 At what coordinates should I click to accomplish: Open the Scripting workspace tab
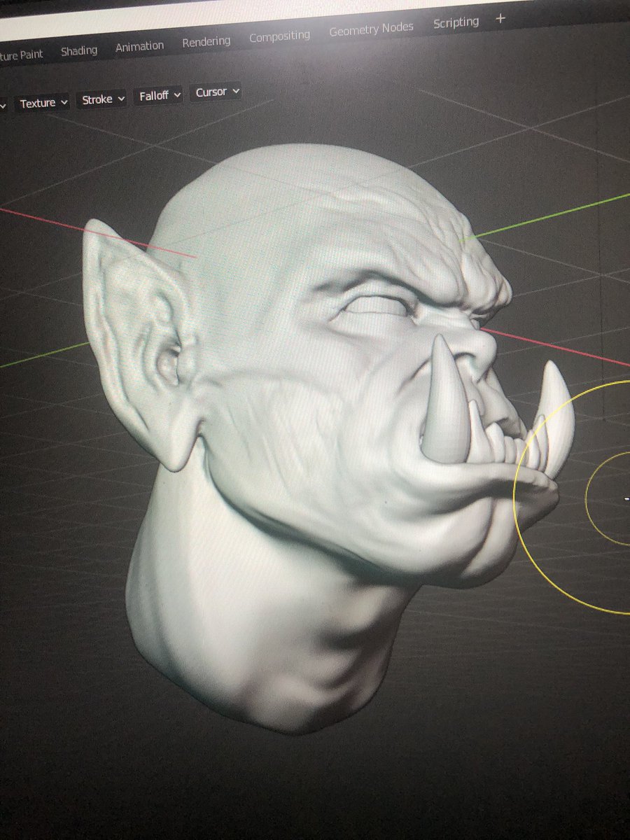pyautogui.click(x=456, y=22)
